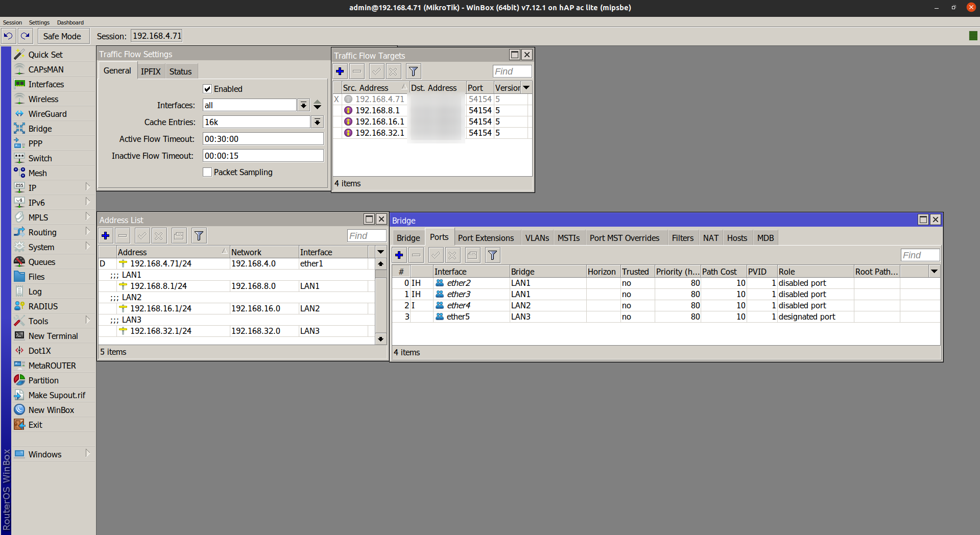This screenshot has height=535, width=980.
Task: Open the Dashboard menu
Action: pos(70,22)
